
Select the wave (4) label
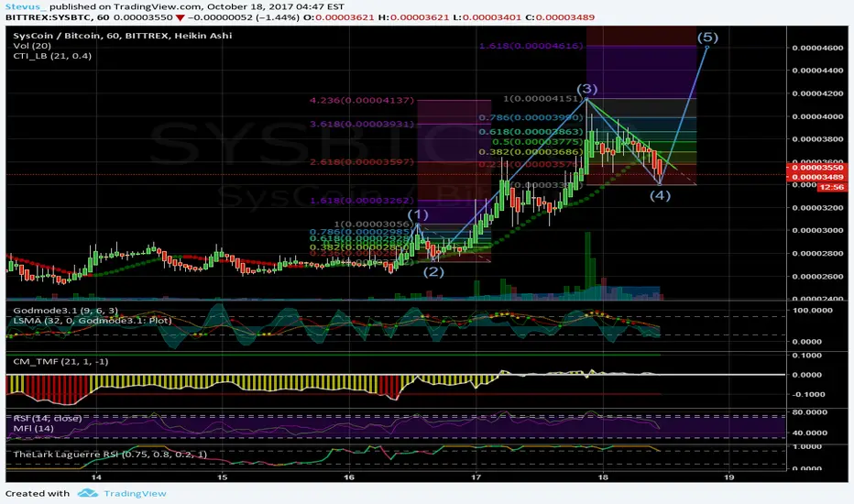[x=660, y=195]
